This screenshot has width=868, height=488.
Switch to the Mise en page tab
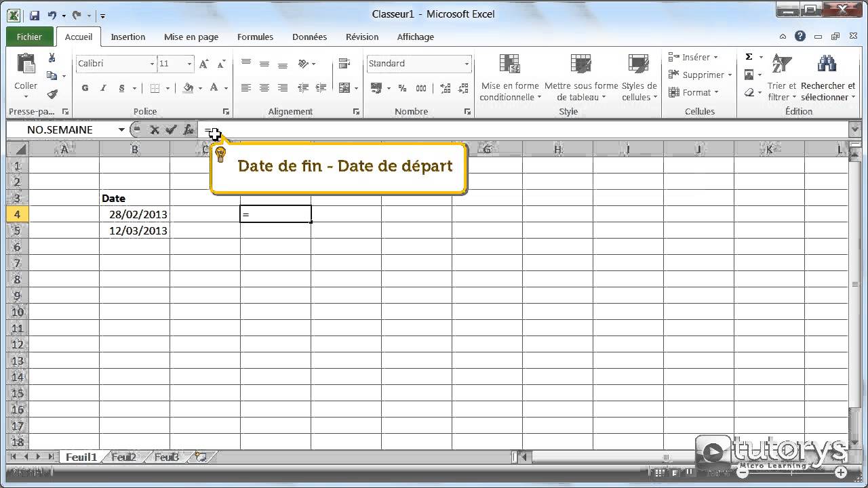point(191,37)
